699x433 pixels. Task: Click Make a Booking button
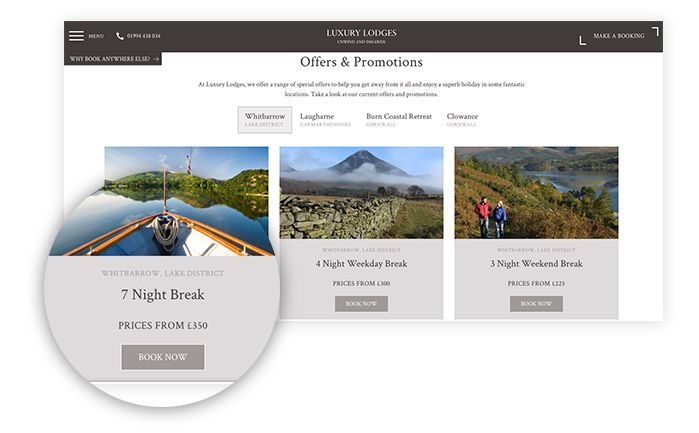coord(619,36)
